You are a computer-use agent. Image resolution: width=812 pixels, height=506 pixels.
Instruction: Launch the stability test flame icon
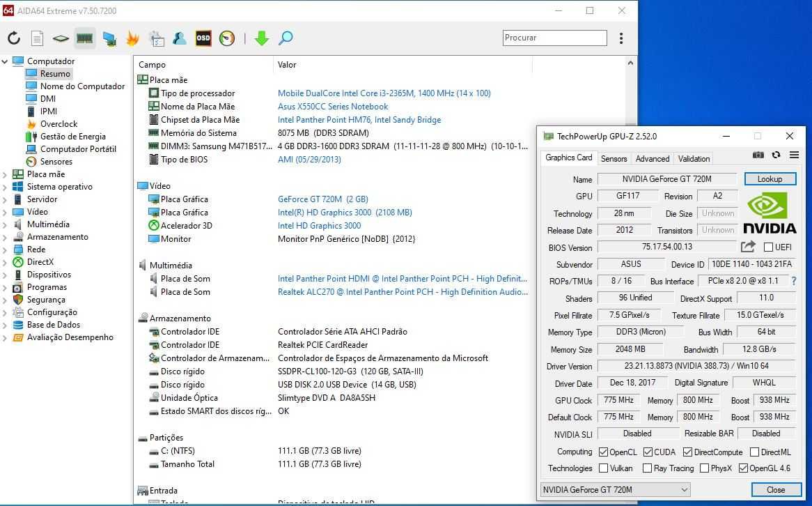132,38
